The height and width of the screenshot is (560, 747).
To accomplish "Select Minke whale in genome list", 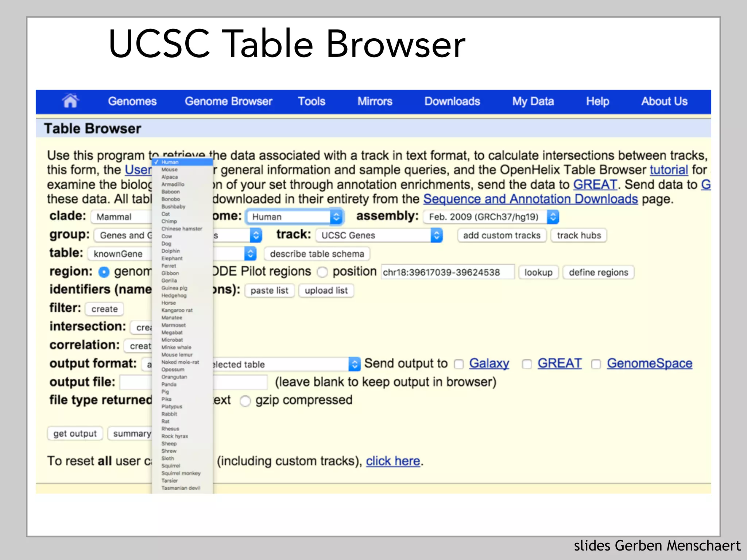I will pyautogui.click(x=182, y=347).
